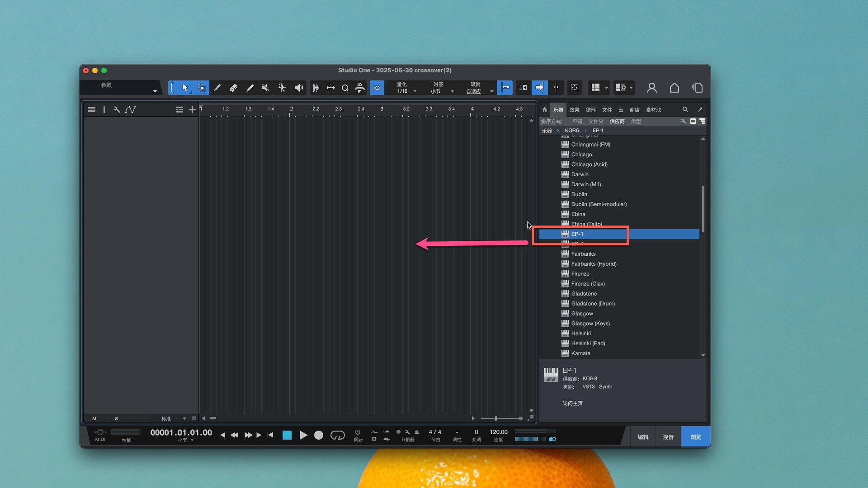Switch to 循环 loops tab
Image resolution: width=868 pixels, height=488 pixels.
591,110
